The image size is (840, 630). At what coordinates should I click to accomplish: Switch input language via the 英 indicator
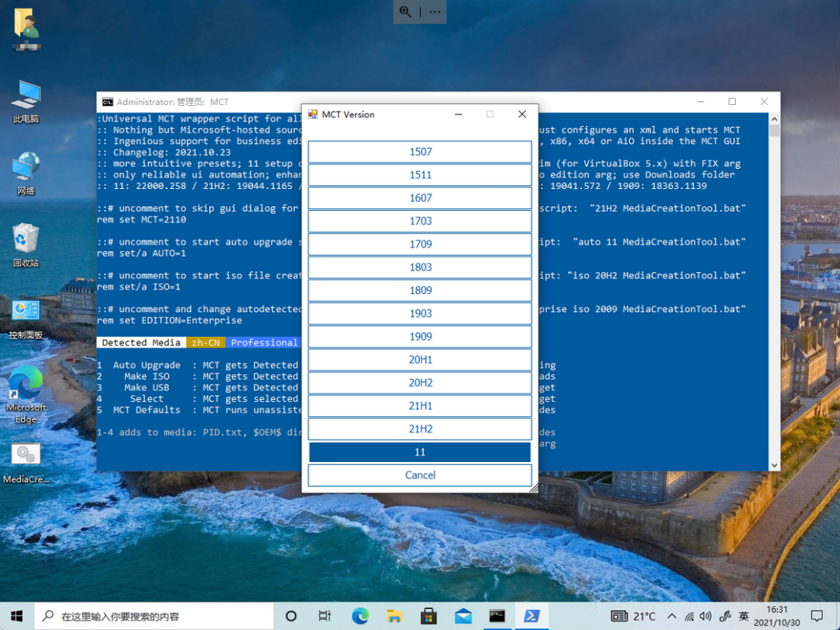tap(744, 615)
